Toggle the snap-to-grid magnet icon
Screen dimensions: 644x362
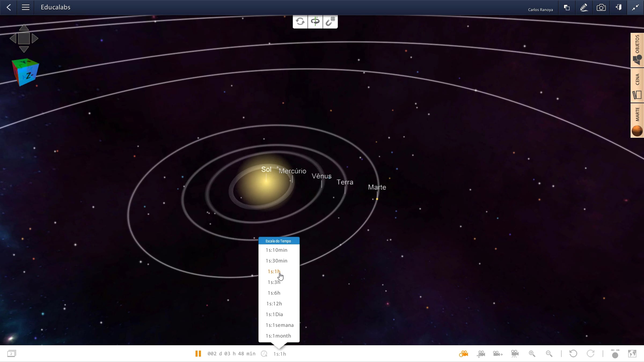coord(330,21)
